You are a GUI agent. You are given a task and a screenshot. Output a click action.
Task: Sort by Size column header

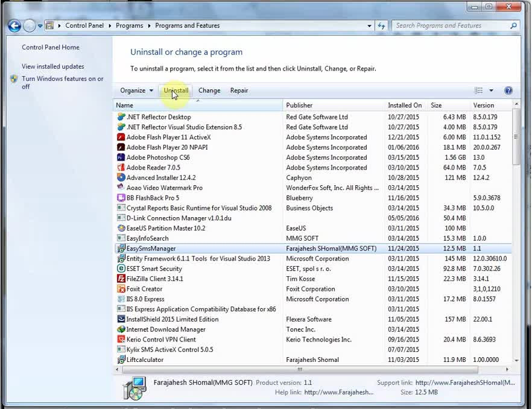[449, 105]
